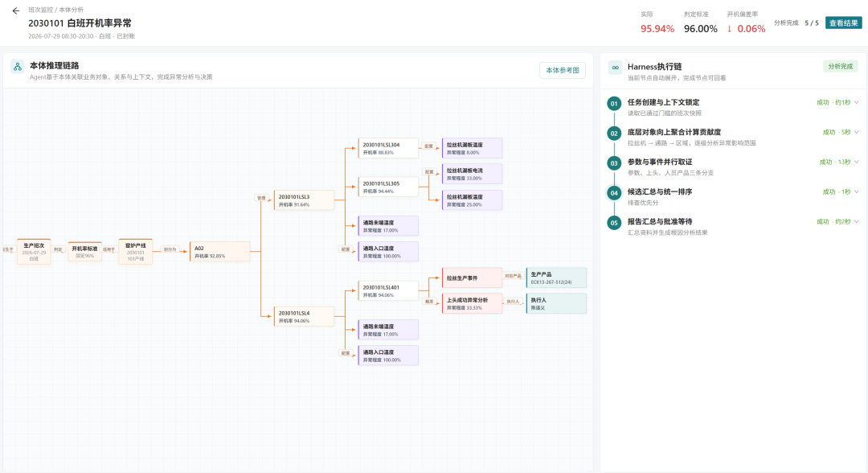Click the 拉丝机漏板电流 node
The width and height of the screenshot is (868, 473).
[473, 174]
